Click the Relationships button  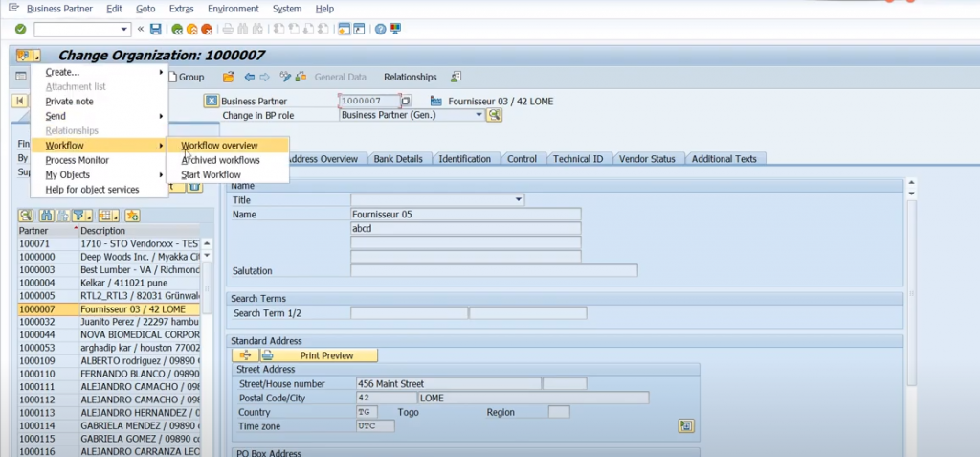click(x=410, y=77)
